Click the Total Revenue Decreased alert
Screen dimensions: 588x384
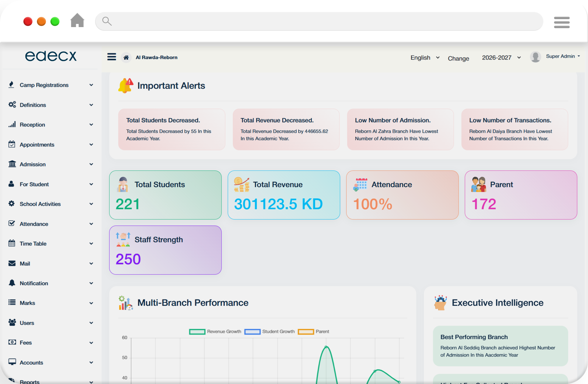[286, 129]
